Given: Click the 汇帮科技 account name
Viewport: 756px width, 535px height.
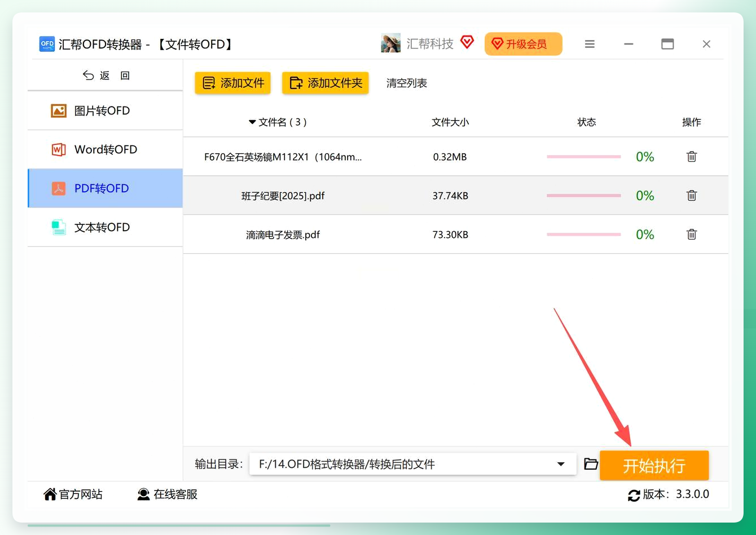Looking at the screenshot, I should (x=430, y=43).
